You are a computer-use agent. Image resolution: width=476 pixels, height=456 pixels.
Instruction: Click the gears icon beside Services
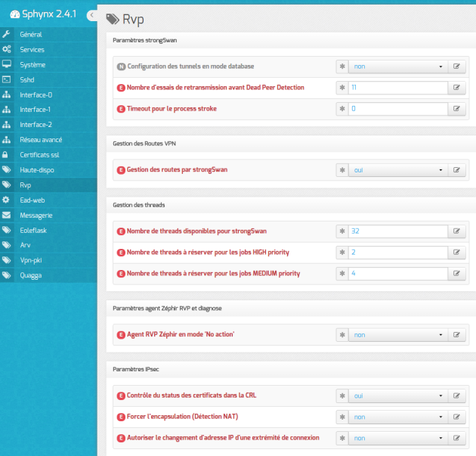(6, 49)
